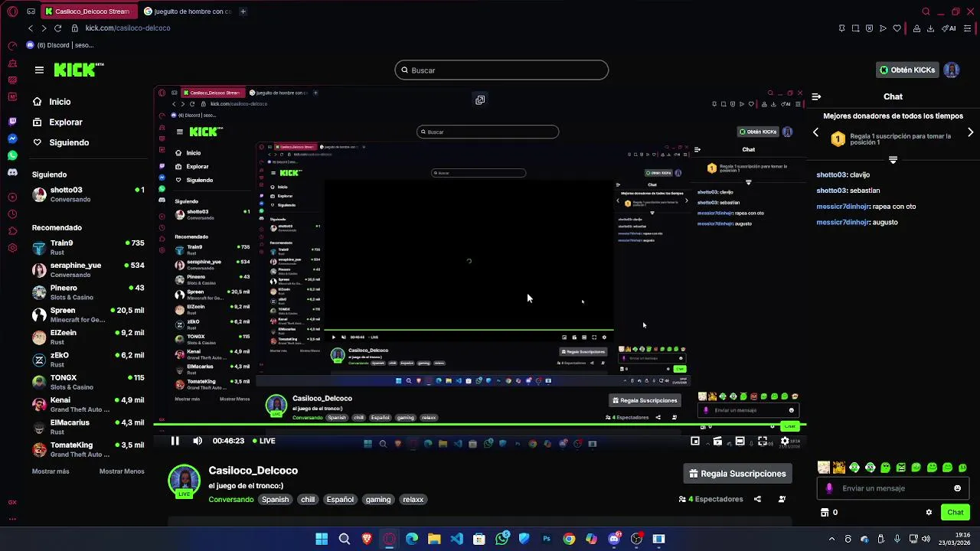Open shotto03 followed channel
Screen dimensions: 980x551
[88, 194]
